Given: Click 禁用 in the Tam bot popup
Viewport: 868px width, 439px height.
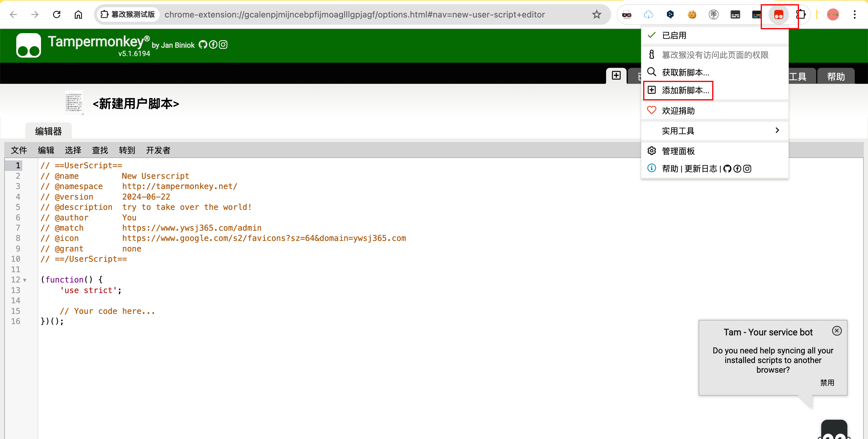Looking at the screenshot, I should pos(827,382).
